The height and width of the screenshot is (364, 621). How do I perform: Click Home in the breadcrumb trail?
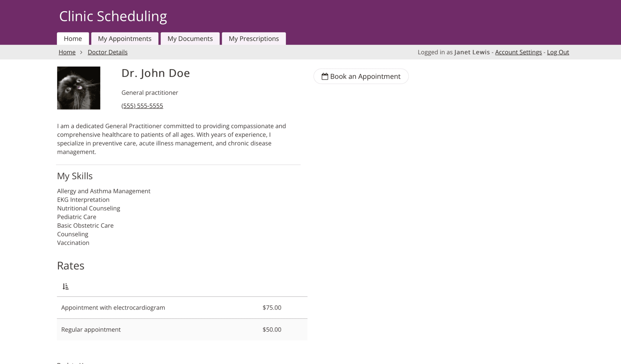coord(67,52)
